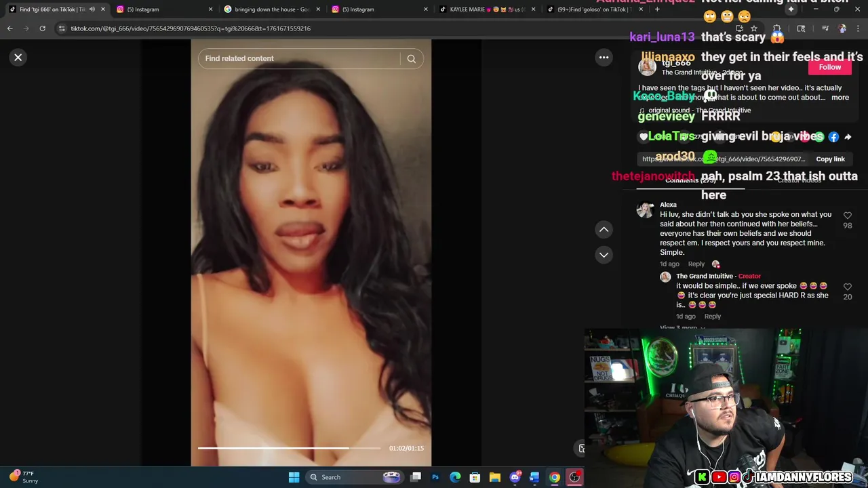Open tgi_666 profile avatar
The image size is (868, 488).
(x=648, y=67)
